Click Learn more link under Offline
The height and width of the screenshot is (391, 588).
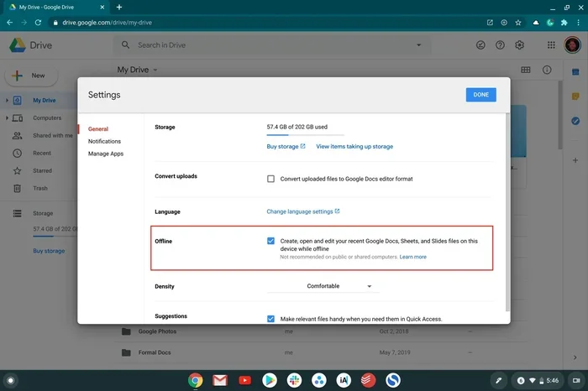413,257
